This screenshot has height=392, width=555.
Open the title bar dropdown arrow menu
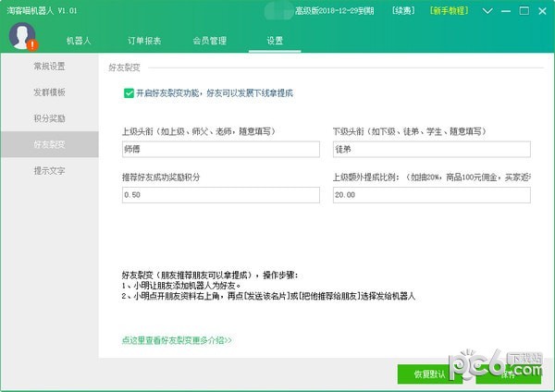[x=487, y=11]
